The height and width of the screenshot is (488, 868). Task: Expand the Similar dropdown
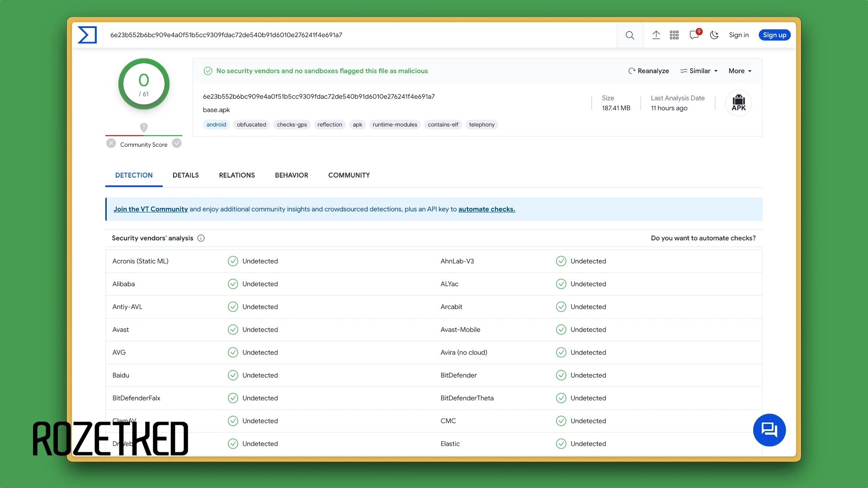[x=699, y=71]
